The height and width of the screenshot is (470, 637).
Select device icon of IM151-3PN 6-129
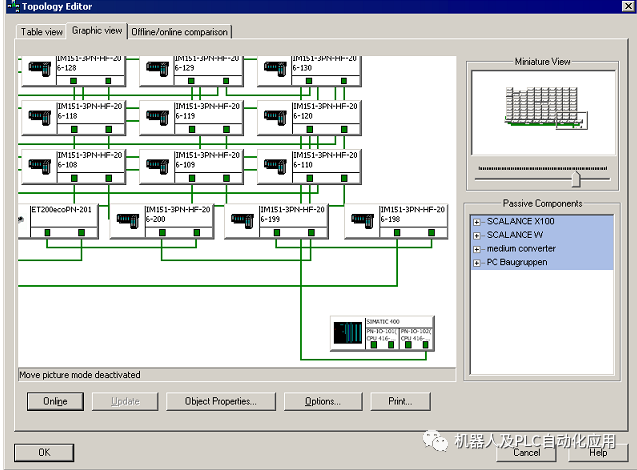[157, 68]
